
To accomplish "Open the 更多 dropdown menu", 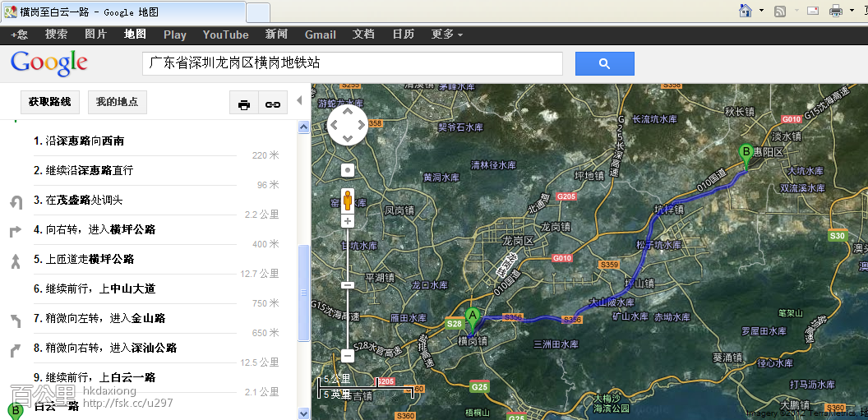I will coord(446,35).
